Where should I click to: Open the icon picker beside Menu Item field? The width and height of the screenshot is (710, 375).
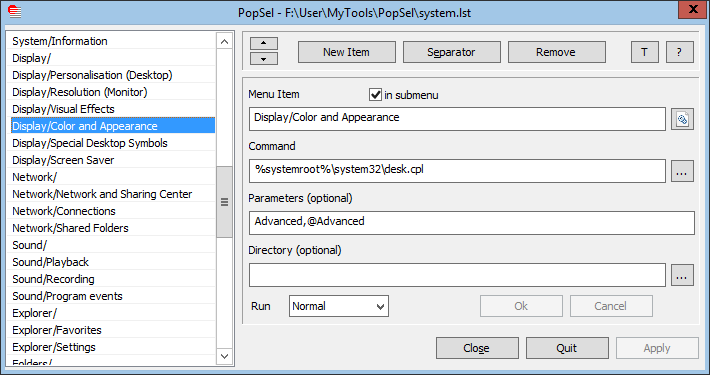click(x=682, y=119)
